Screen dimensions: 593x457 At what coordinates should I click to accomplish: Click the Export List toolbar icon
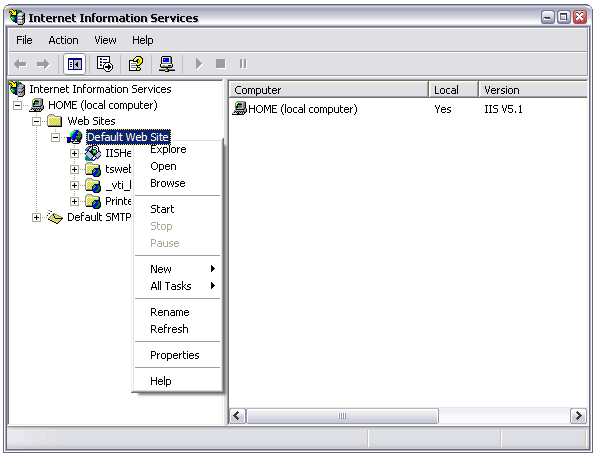click(104, 64)
